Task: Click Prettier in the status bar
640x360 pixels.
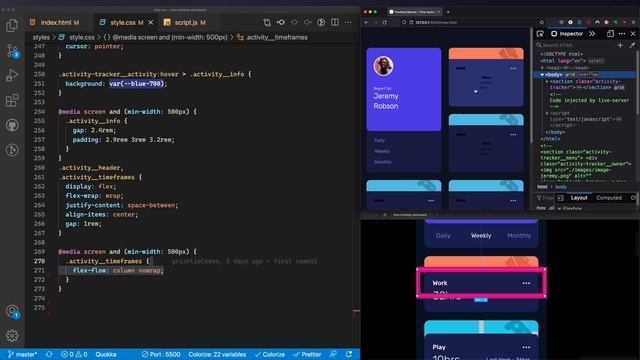Action: [x=307, y=354]
